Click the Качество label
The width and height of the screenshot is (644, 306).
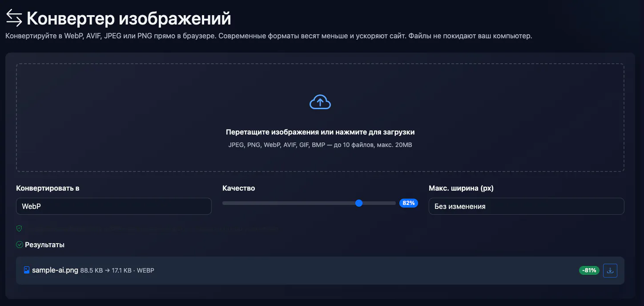[239, 188]
